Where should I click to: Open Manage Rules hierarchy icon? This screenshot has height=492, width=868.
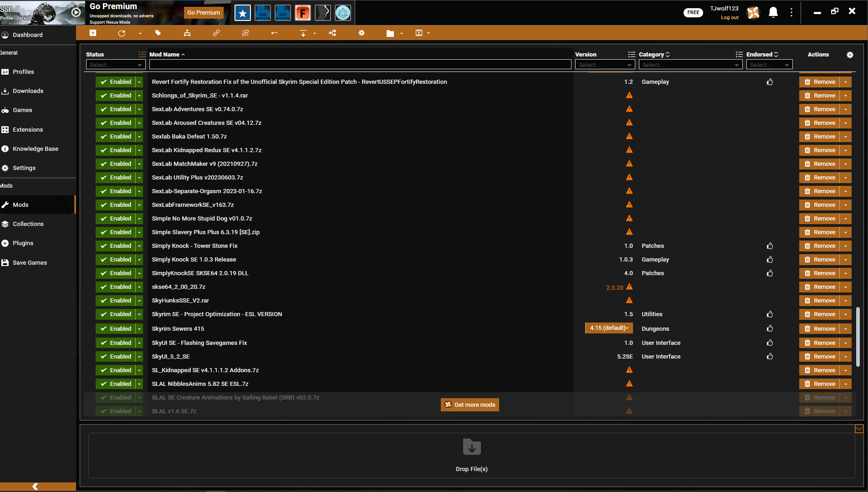[187, 33]
